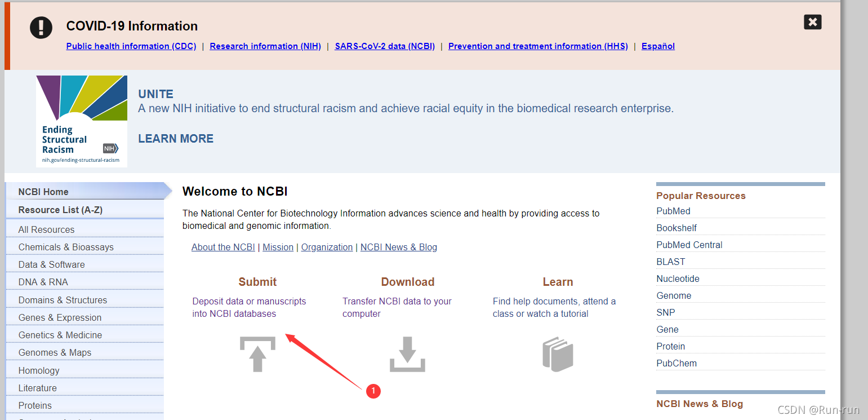Open Genes & Expression category

84,317
